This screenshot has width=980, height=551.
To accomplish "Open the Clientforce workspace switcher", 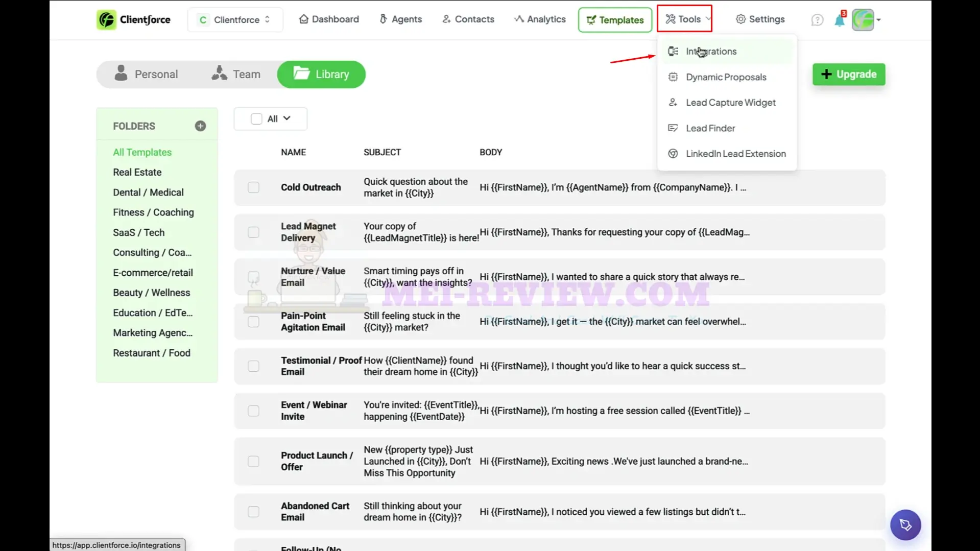I will (235, 20).
